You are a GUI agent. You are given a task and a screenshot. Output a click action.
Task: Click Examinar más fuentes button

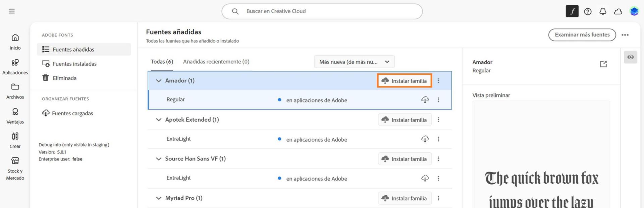pos(582,35)
